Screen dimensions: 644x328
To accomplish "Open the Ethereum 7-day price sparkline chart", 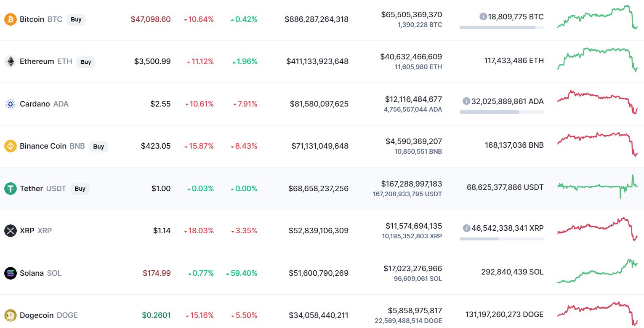I will [597, 60].
